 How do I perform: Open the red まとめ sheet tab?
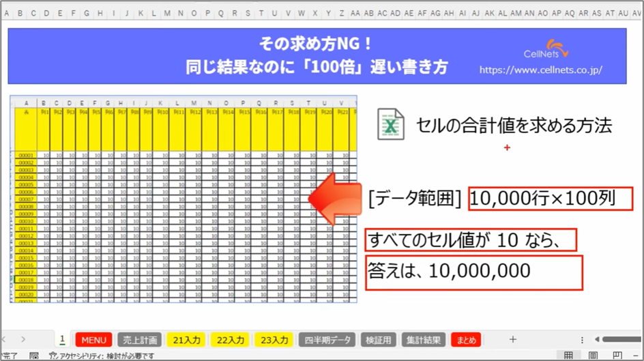pos(467,340)
